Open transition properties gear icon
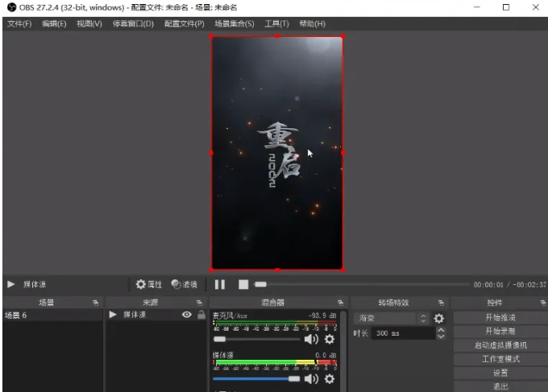Viewport: 548px width, 392px height. point(439,318)
